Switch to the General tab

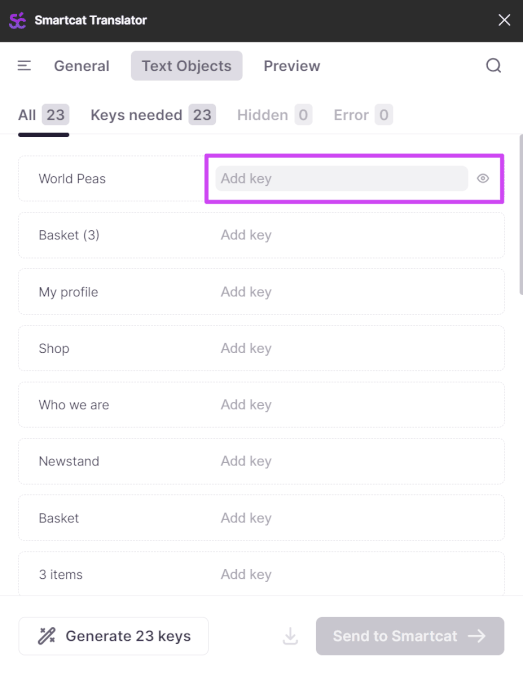pos(81,66)
